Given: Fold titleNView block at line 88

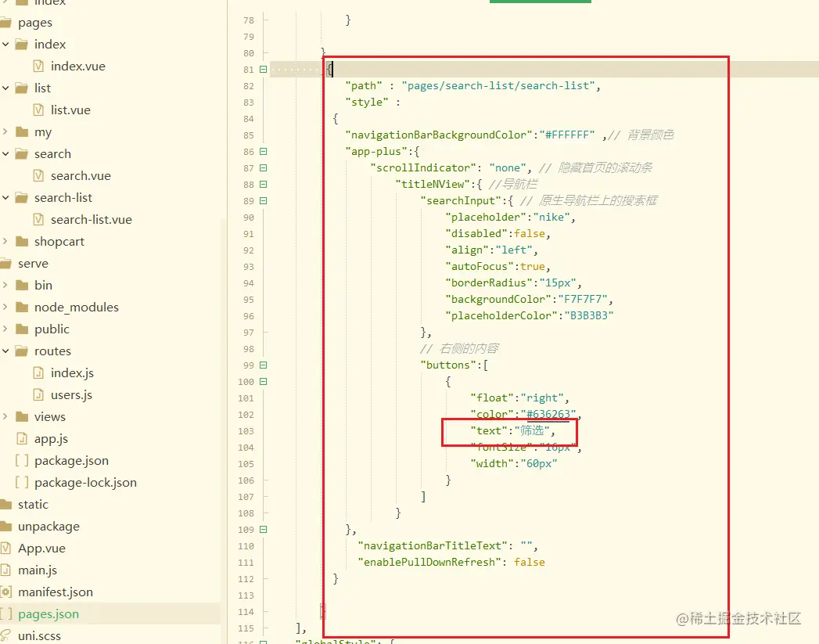Looking at the screenshot, I should [x=264, y=185].
